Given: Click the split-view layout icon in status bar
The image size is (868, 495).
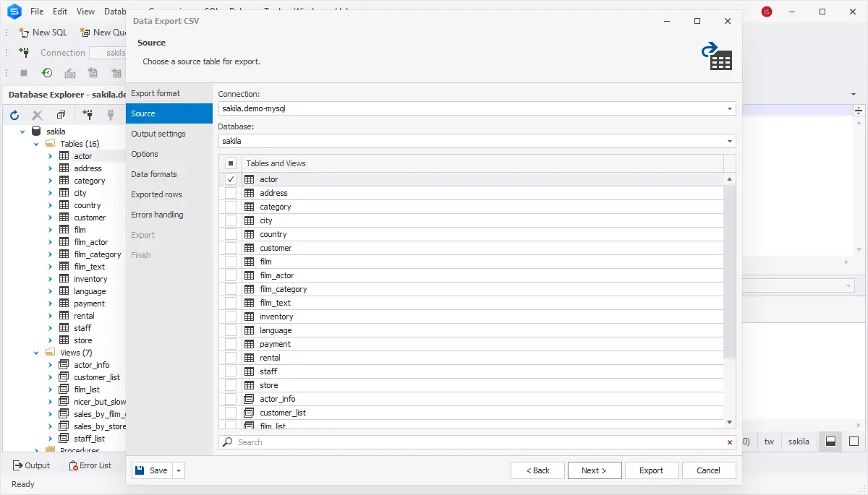Looking at the screenshot, I should [x=831, y=442].
